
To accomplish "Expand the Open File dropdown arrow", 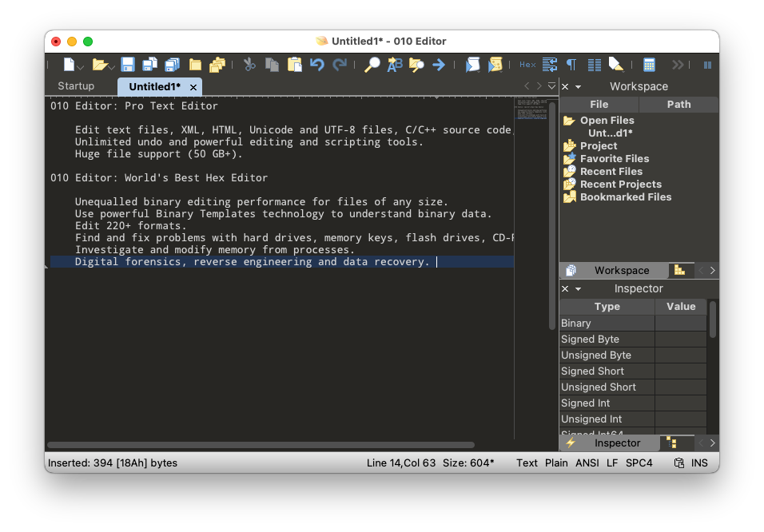I will coord(112,67).
